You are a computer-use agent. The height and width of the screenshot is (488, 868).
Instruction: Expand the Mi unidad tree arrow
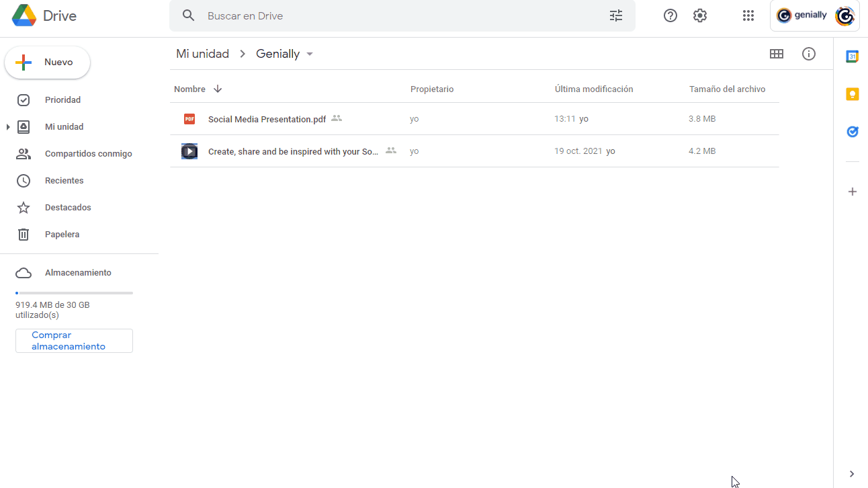(x=8, y=127)
